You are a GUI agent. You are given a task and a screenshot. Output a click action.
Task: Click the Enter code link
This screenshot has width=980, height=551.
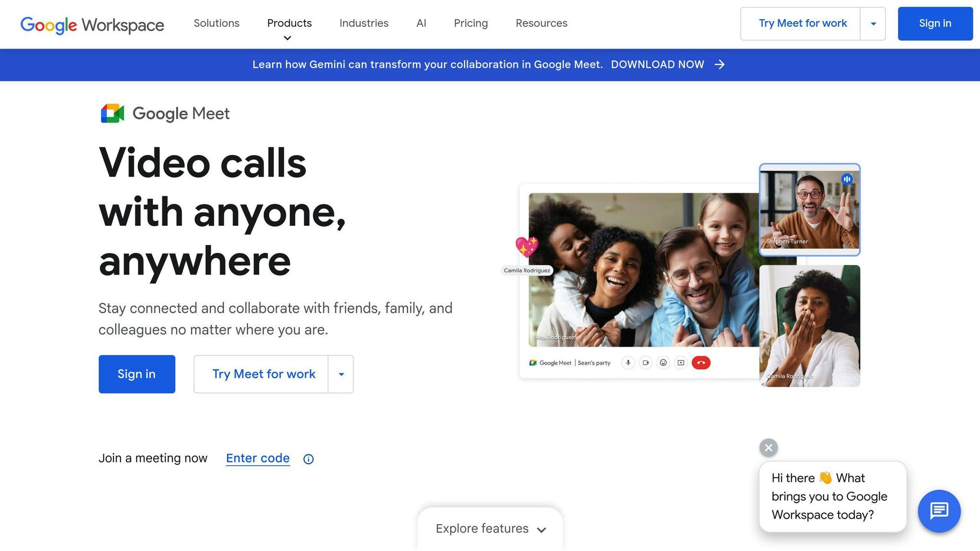click(257, 458)
